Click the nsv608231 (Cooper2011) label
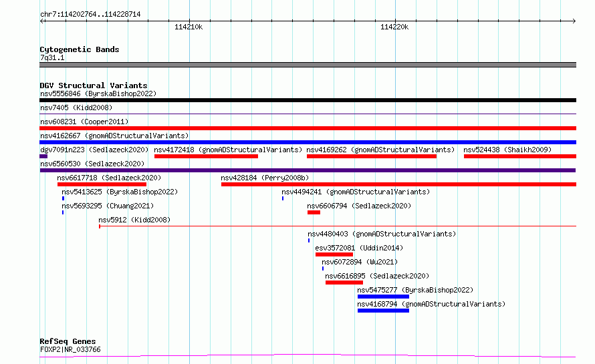The height and width of the screenshot is (364, 595). pos(84,122)
